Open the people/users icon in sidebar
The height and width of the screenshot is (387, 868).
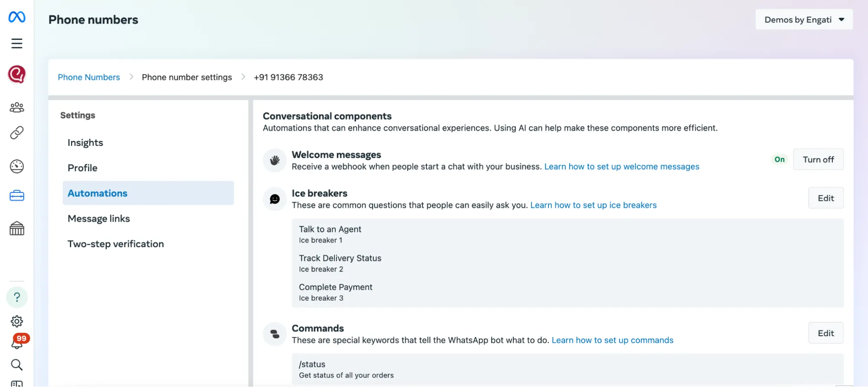[17, 107]
